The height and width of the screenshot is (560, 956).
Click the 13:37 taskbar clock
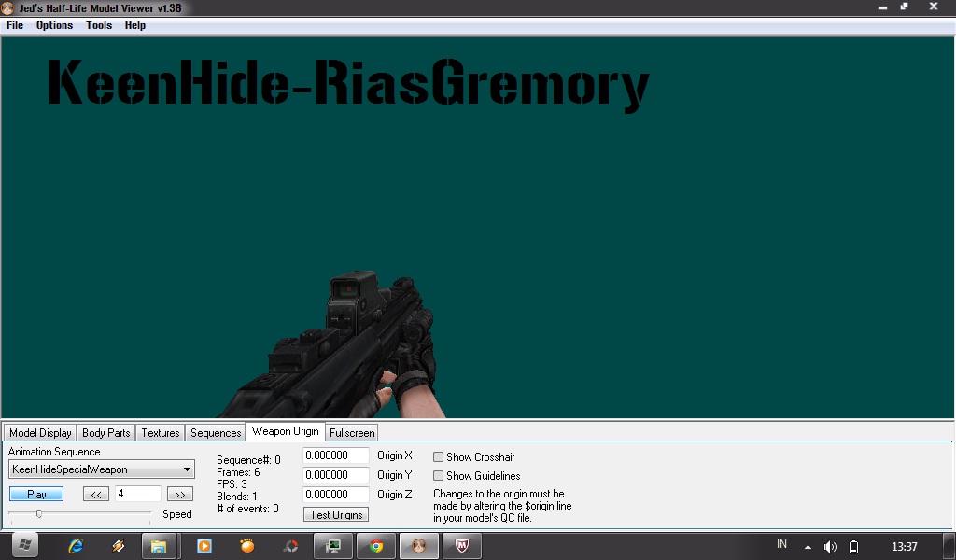click(904, 547)
